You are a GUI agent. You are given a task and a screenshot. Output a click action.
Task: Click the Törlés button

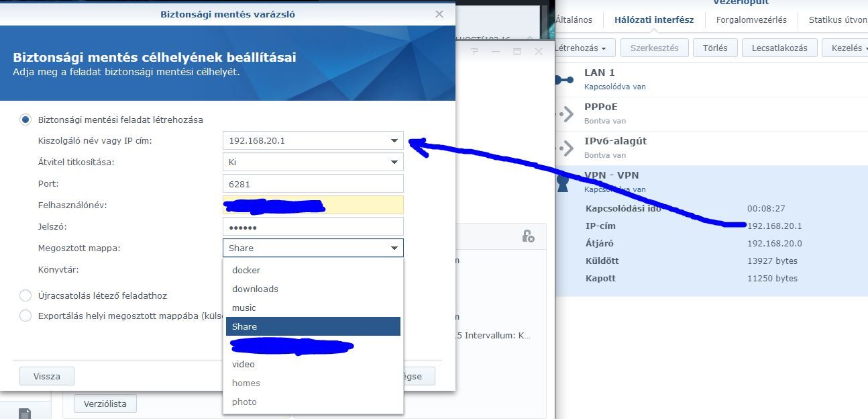(715, 48)
